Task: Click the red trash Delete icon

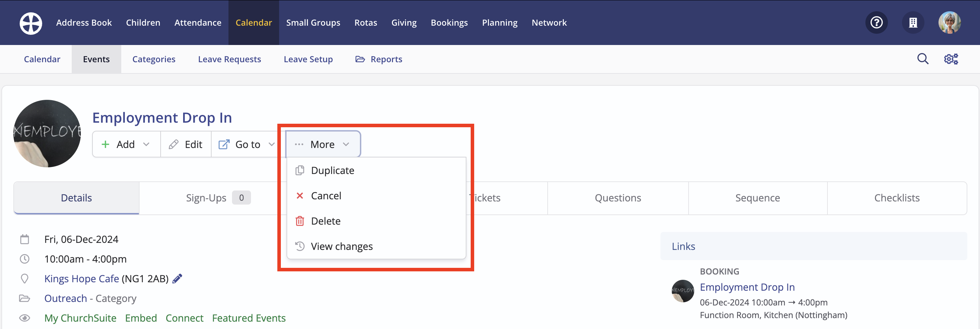Action: [x=300, y=221]
